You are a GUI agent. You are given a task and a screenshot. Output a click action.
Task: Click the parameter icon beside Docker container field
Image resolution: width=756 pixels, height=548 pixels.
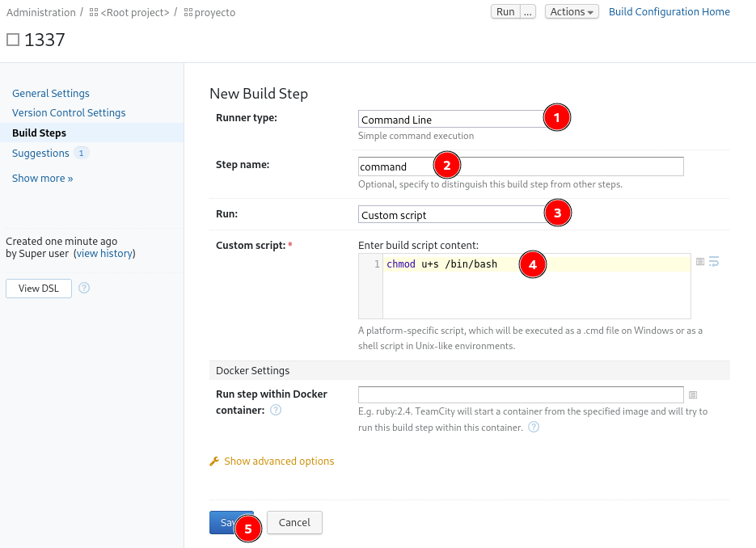693,394
